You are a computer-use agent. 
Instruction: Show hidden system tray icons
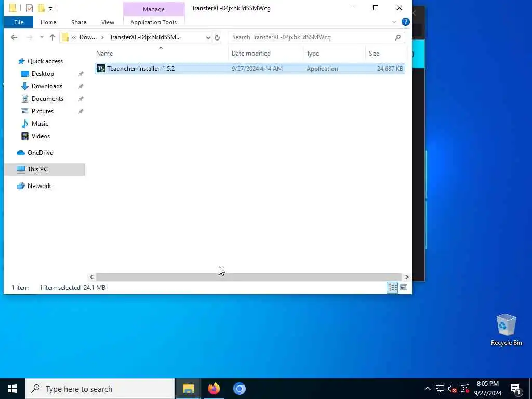pyautogui.click(x=428, y=389)
